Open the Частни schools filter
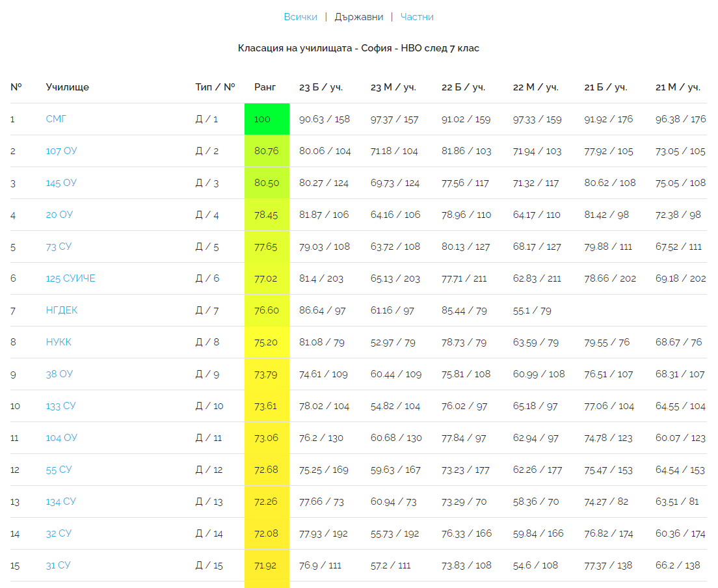 417,17
